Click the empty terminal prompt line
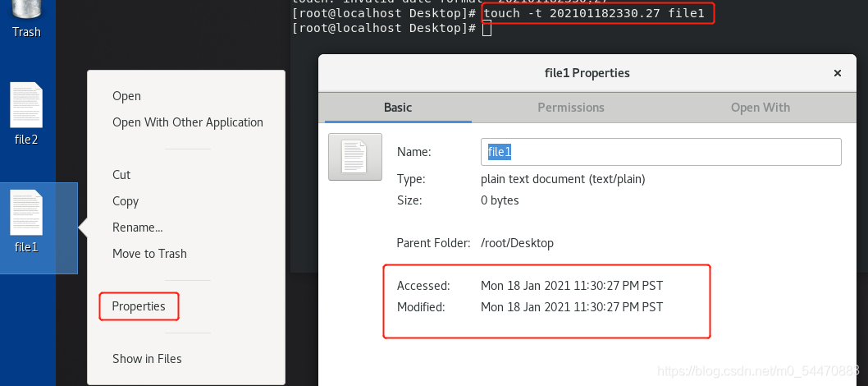 click(391, 28)
